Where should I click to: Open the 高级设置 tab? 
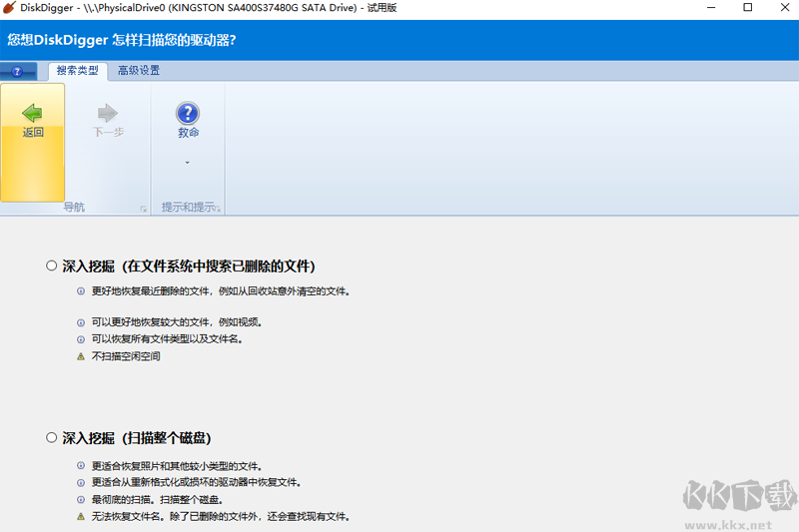(139, 71)
